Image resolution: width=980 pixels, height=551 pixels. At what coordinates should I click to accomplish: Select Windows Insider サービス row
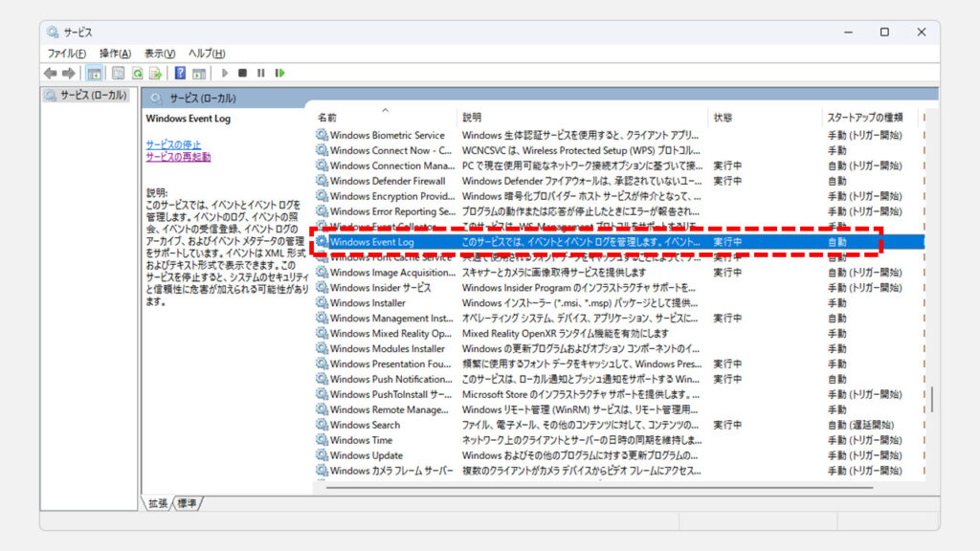619,287
